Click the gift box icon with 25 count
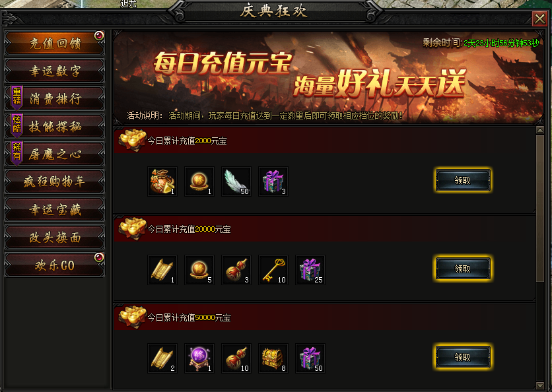 click(310, 270)
